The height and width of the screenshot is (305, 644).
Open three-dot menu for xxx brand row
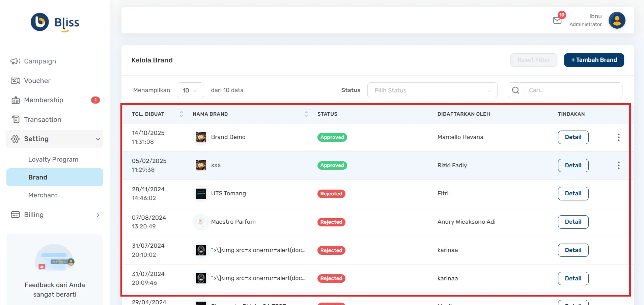click(x=618, y=165)
